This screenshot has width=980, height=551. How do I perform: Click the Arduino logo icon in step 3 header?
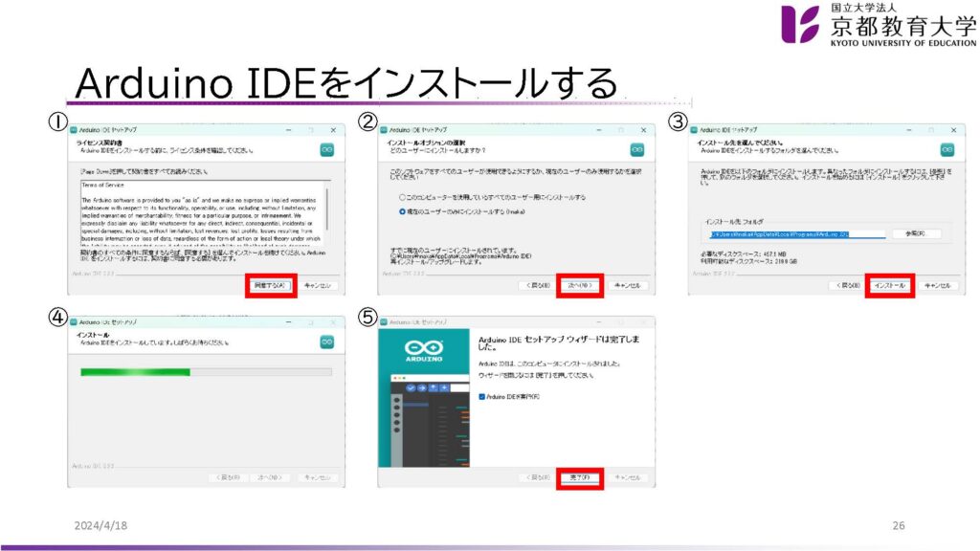(x=946, y=149)
